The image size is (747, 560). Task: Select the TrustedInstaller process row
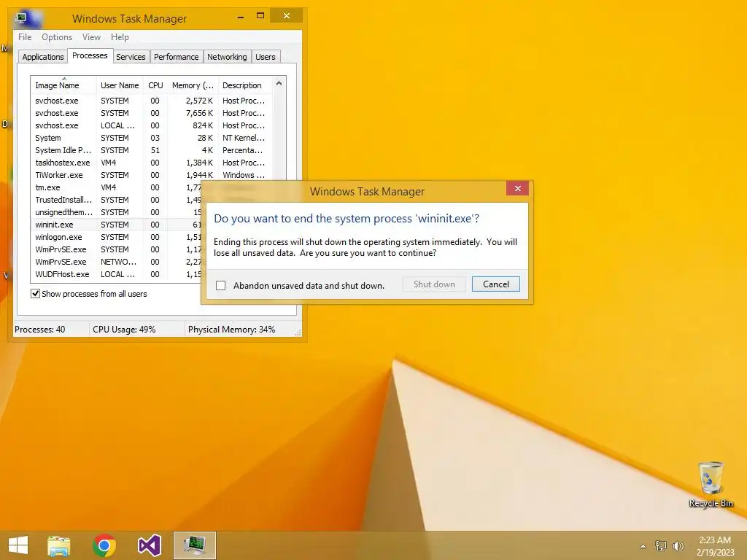pyautogui.click(x=117, y=200)
